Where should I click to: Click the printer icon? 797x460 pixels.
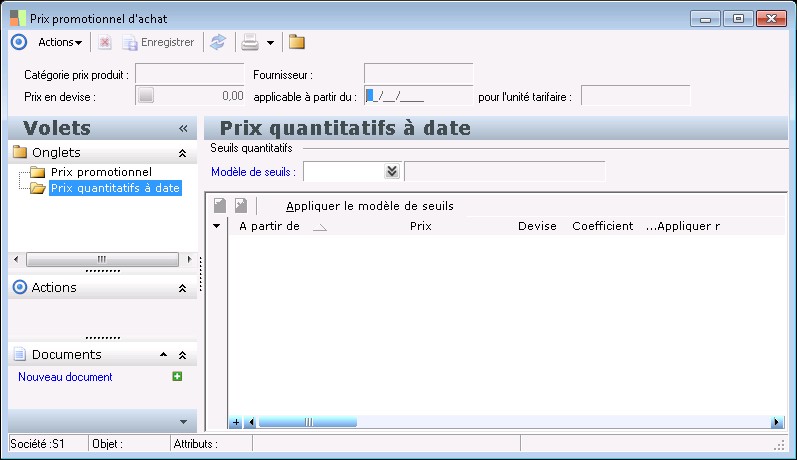pos(250,42)
